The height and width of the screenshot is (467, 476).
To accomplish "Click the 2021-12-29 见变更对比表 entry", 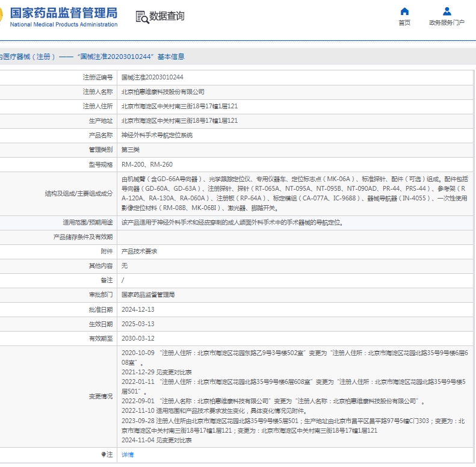I will click(156, 373).
